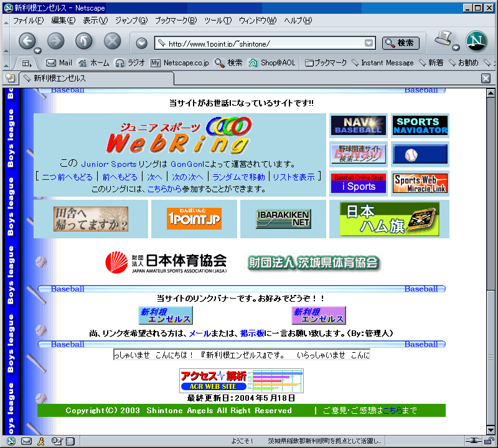Open the ジャンプ(G) menu
The image size is (498, 448).
131,21
